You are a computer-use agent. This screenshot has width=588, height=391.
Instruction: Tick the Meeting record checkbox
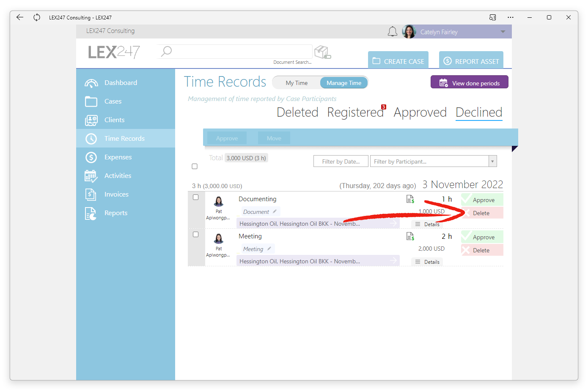(195, 235)
